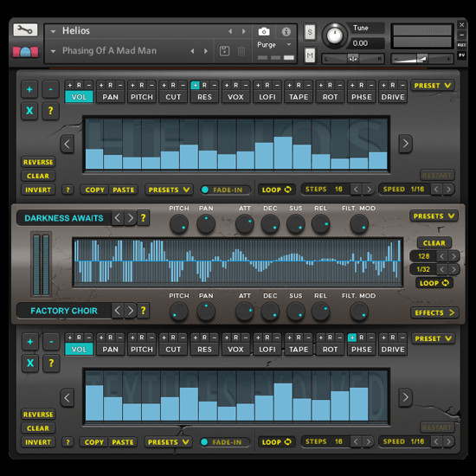Adjust the L-R pan slider

tap(353, 59)
